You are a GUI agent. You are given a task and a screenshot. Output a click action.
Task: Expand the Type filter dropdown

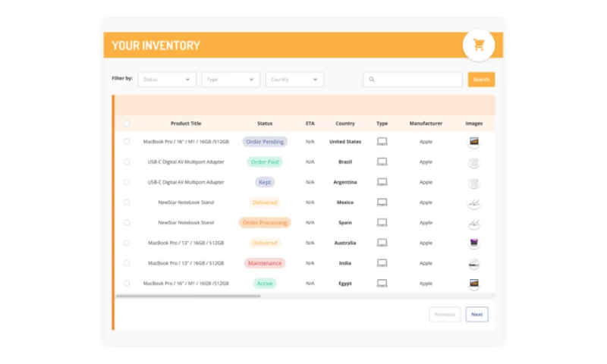tap(231, 80)
